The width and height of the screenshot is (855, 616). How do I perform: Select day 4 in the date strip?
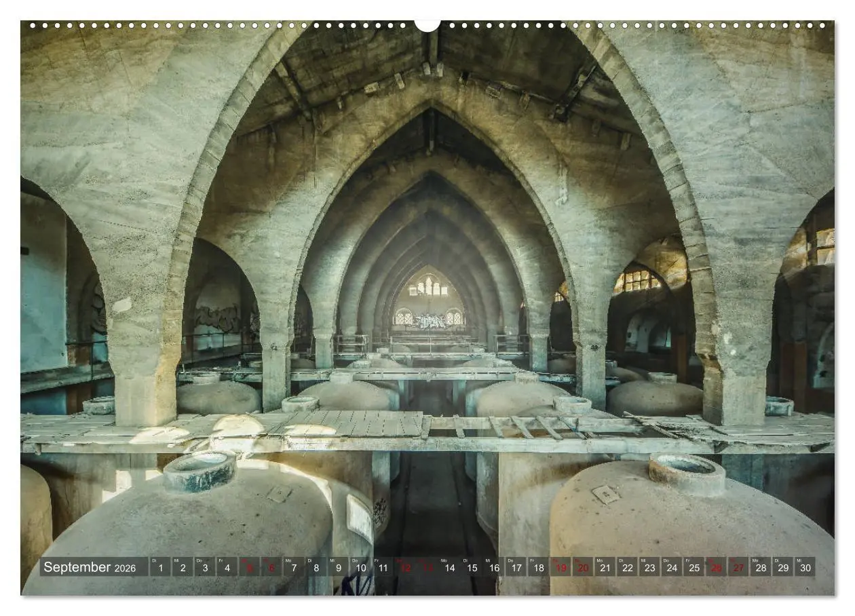coord(227,567)
